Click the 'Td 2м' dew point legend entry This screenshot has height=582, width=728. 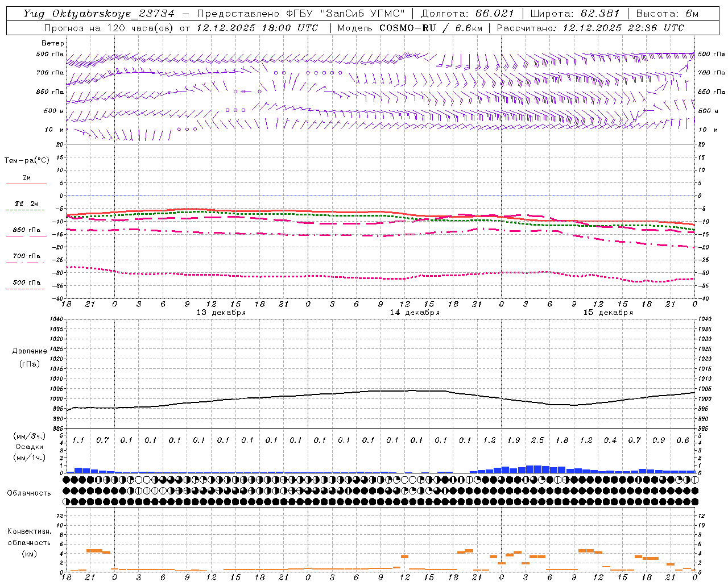pos(27,203)
